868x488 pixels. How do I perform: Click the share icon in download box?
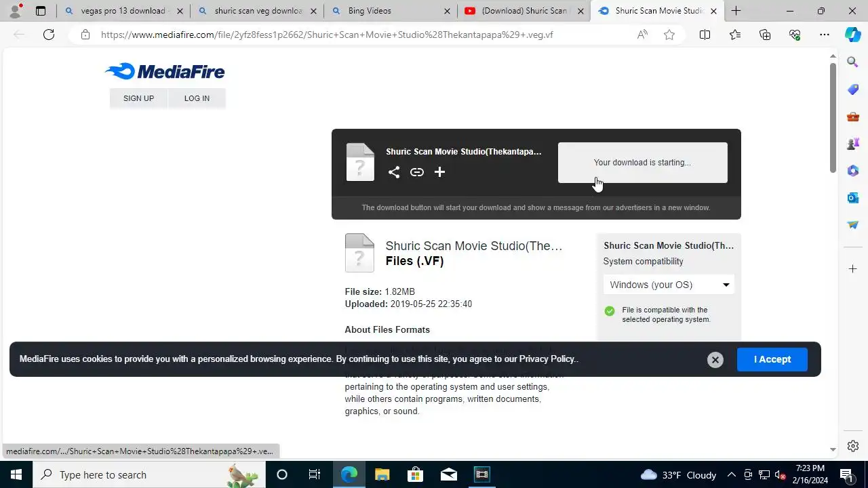coord(394,172)
